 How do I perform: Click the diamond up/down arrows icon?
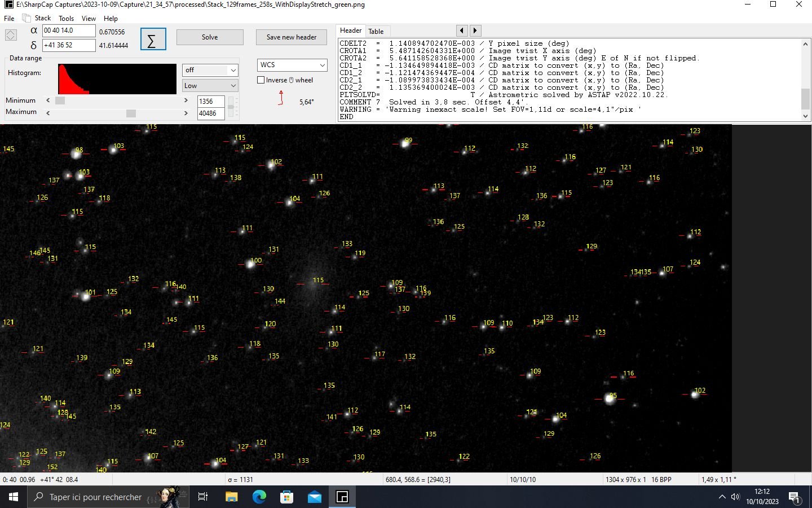click(11, 35)
